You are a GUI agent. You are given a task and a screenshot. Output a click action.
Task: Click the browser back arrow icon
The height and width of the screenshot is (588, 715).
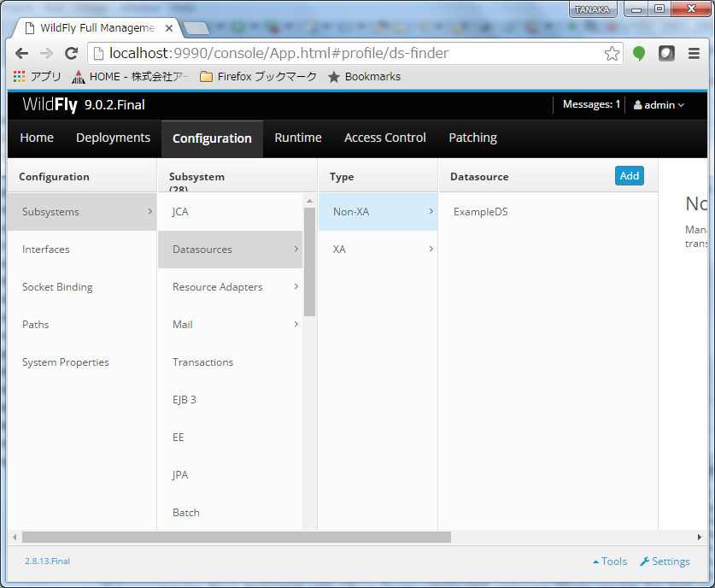pos(21,54)
